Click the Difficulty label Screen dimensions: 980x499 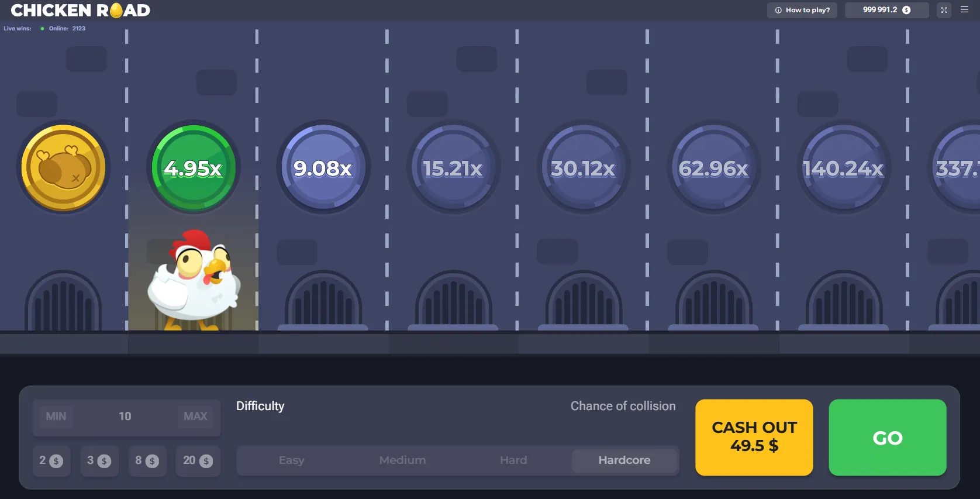[260, 406]
